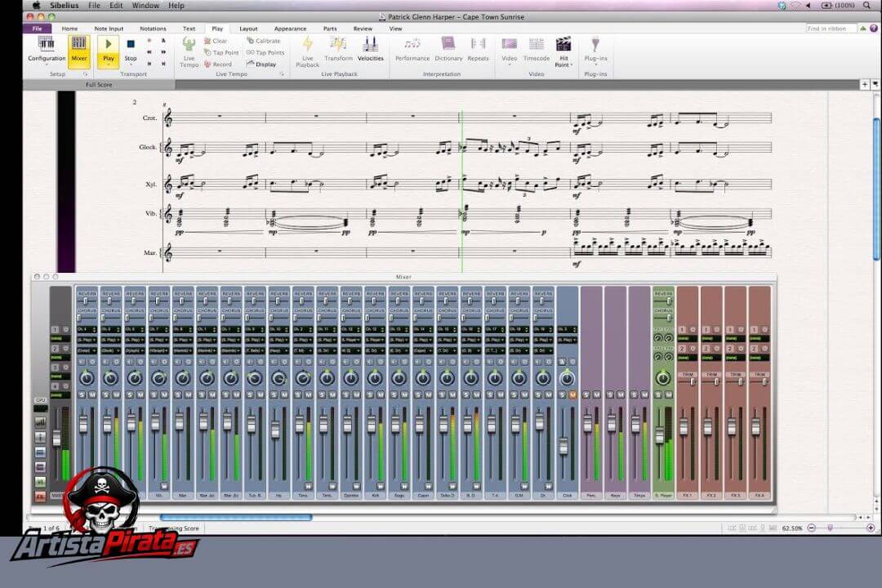Open the Layout ribbon tab
This screenshot has width=882, height=588.
pos(248,29)
